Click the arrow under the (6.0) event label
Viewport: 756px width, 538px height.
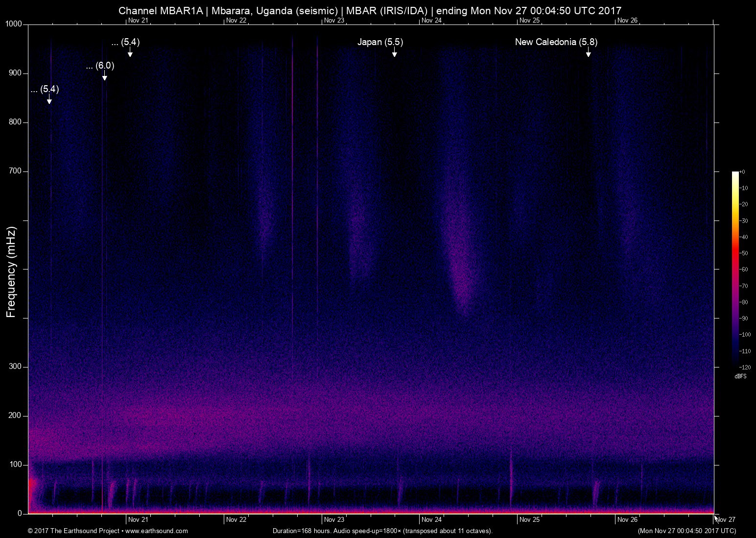(104, 77)
